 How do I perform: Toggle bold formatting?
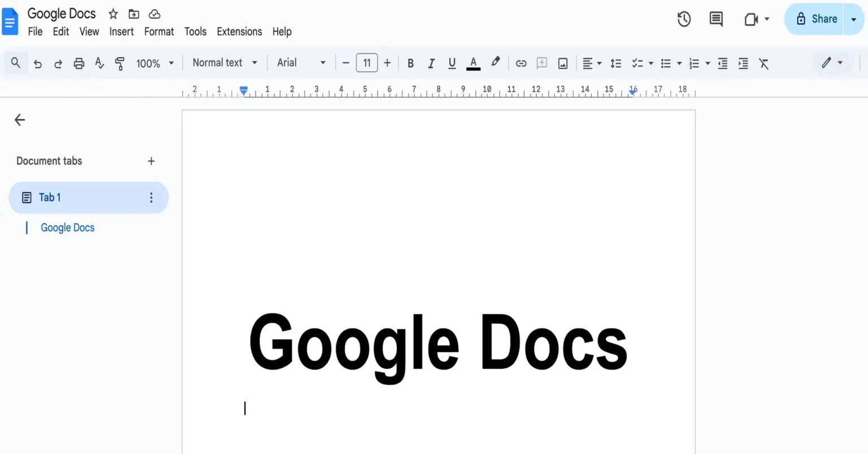[410, 63]
